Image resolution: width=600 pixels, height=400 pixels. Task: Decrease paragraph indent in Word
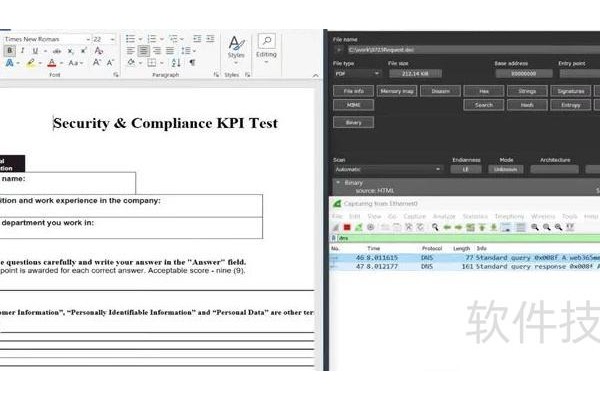tap(197, 39)
